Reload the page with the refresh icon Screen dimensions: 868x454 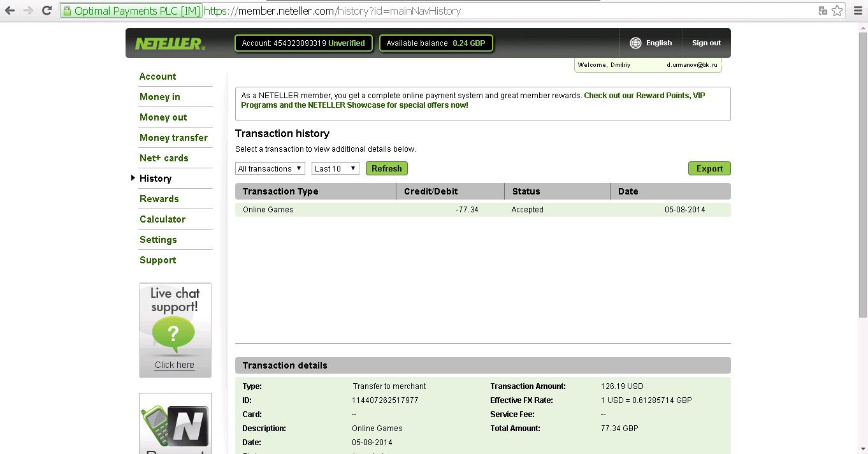[47, 11]
